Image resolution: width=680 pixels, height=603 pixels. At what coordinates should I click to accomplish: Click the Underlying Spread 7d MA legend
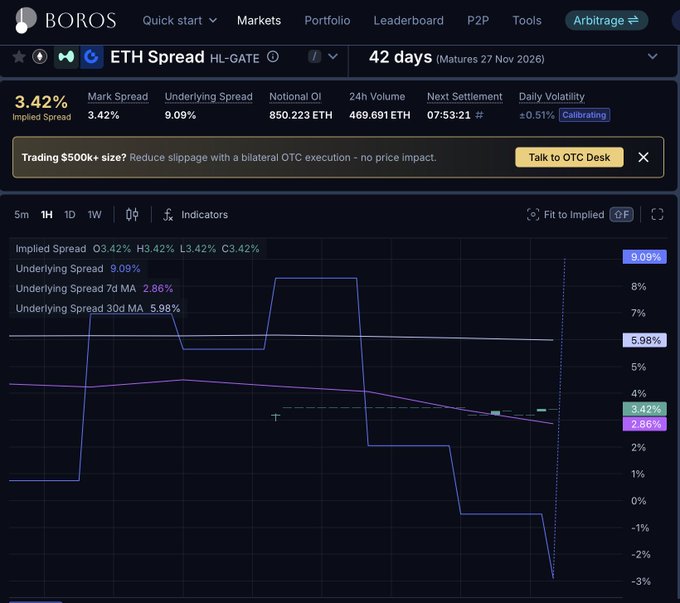click(x=94, y=288)
